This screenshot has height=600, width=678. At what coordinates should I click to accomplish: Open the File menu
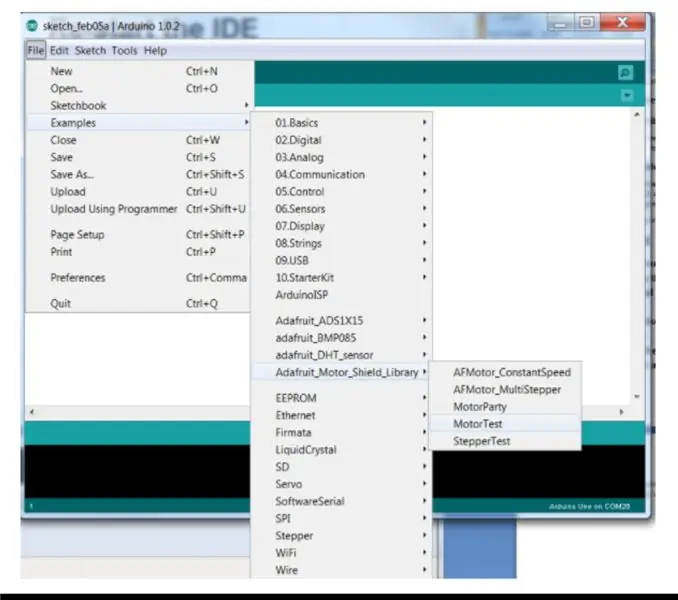coord(36,51)
